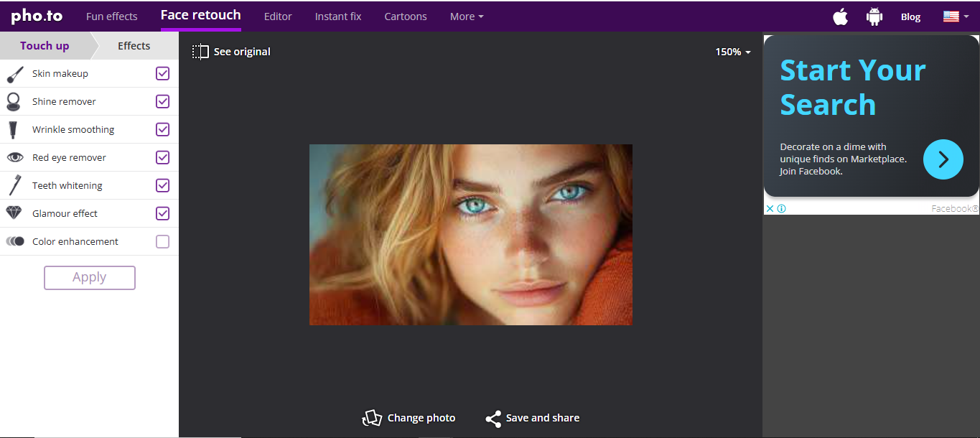Open the Blog link
Image resolution: width=980 pixels, height=438 pixels.
pyautogui.click(x=910, y=16)
